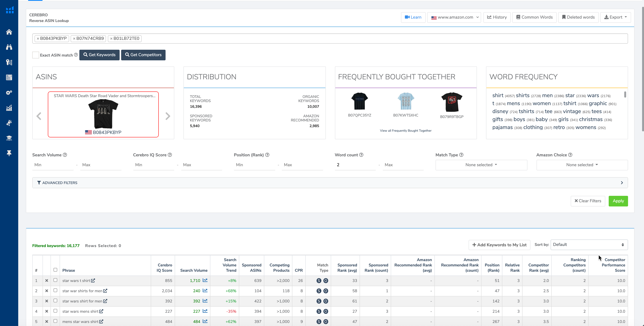This screenshot has height=326, width=644.
Task: Open the binoculars research tool icon
Action: tap(9, 47)
